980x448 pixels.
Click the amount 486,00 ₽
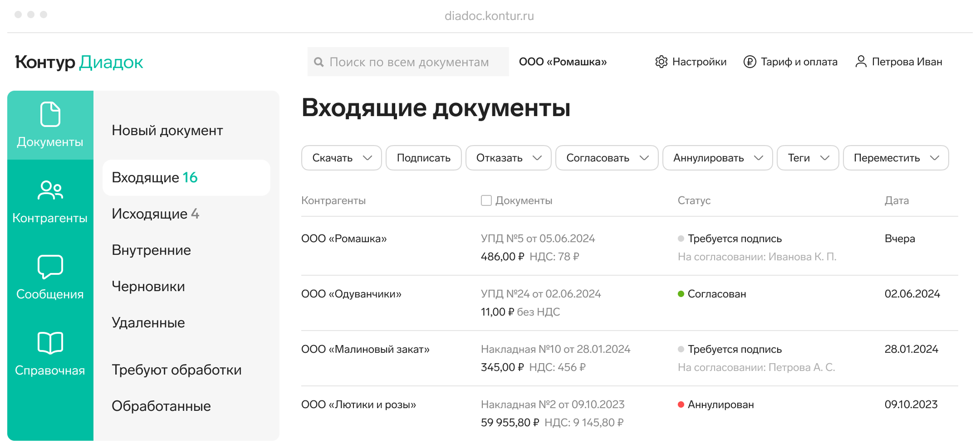[502, 257]
